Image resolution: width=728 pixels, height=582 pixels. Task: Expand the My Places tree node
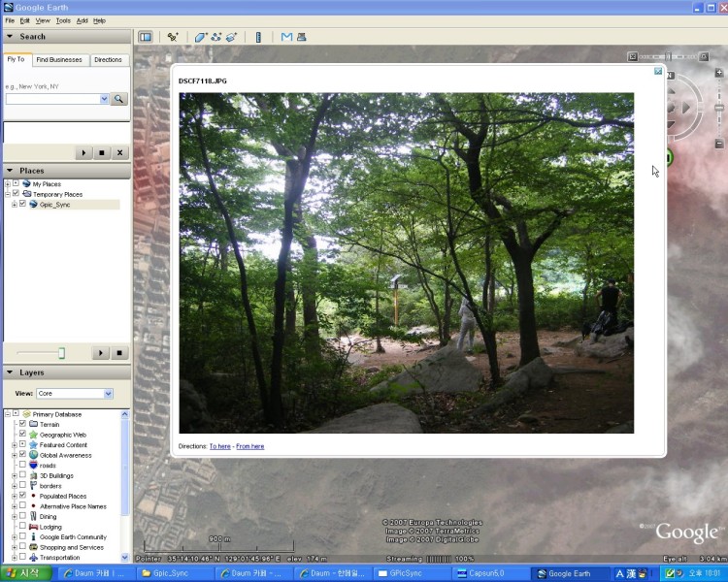8,183
